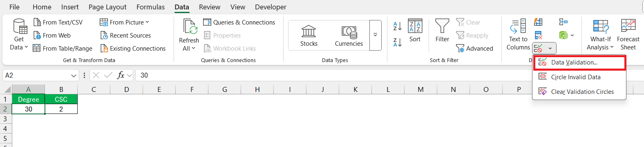Expand the Data Types gallery

pyautogui.click(x=375, y=36)
